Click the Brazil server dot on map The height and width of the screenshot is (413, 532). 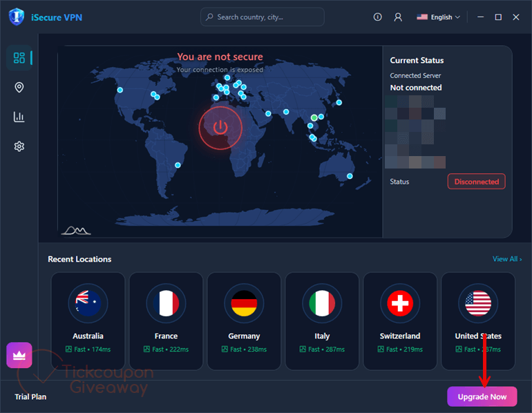[178, 165]
